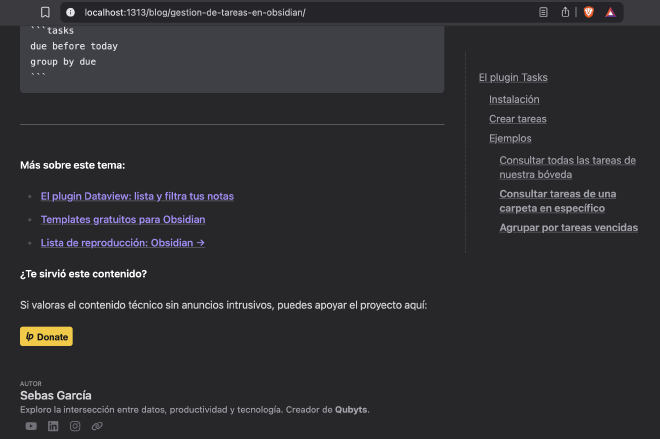Click the yellow Donate button

click(46, 336)
